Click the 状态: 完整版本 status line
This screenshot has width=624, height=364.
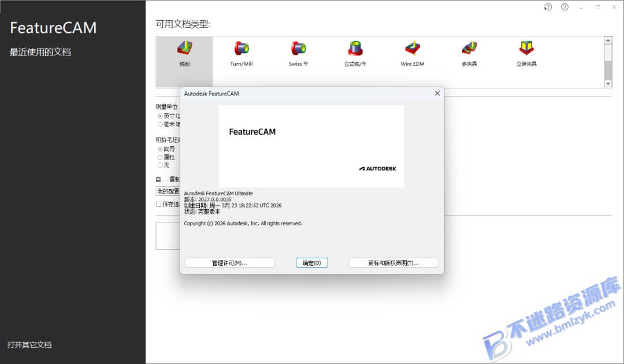(202, 211)
